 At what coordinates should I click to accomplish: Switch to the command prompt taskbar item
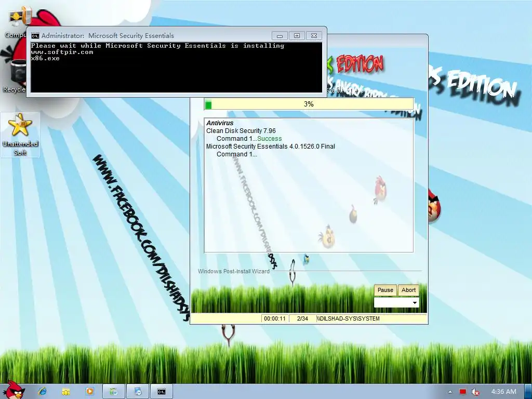click(x=162, y=392)
